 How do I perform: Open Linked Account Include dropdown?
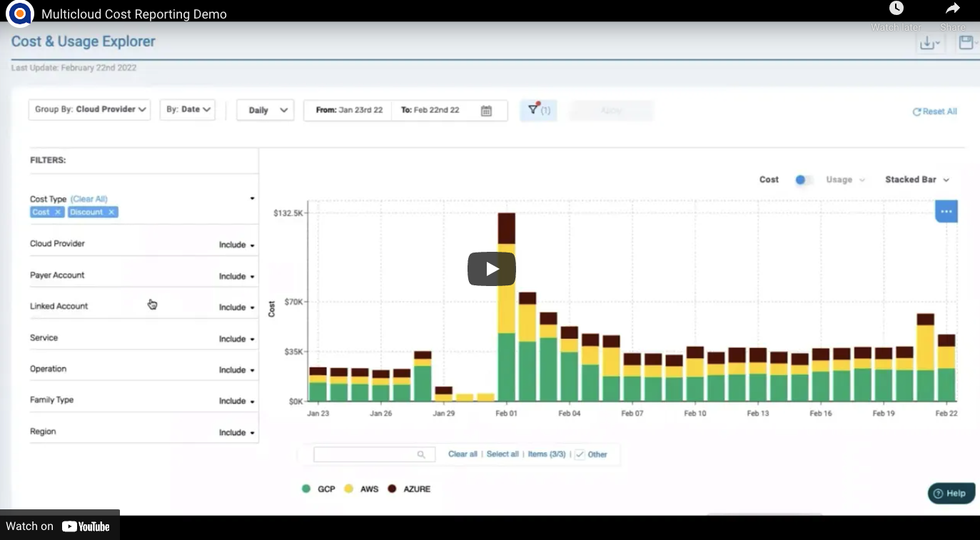237,307
